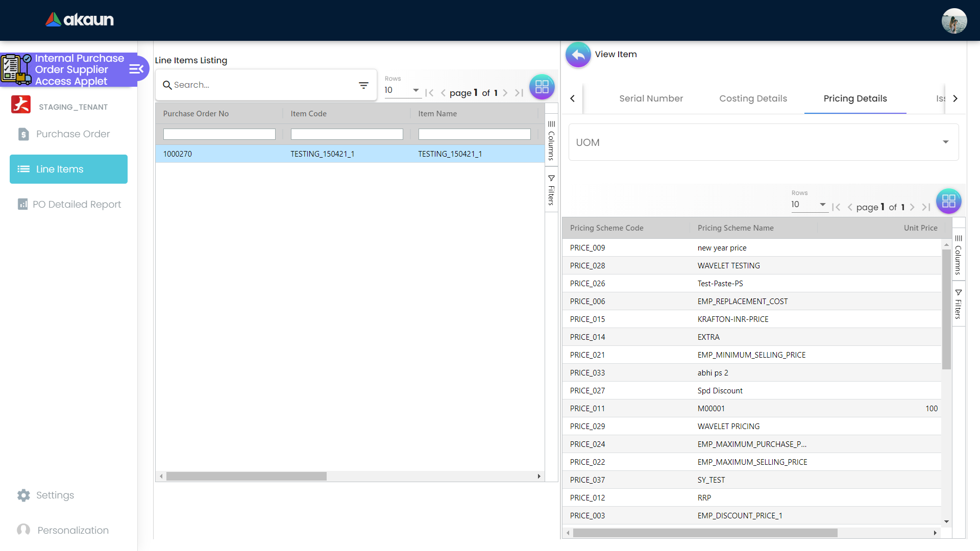Open Purchase Order in sidebar
Screen dimensions: 980x551
[x=72, y=134]
